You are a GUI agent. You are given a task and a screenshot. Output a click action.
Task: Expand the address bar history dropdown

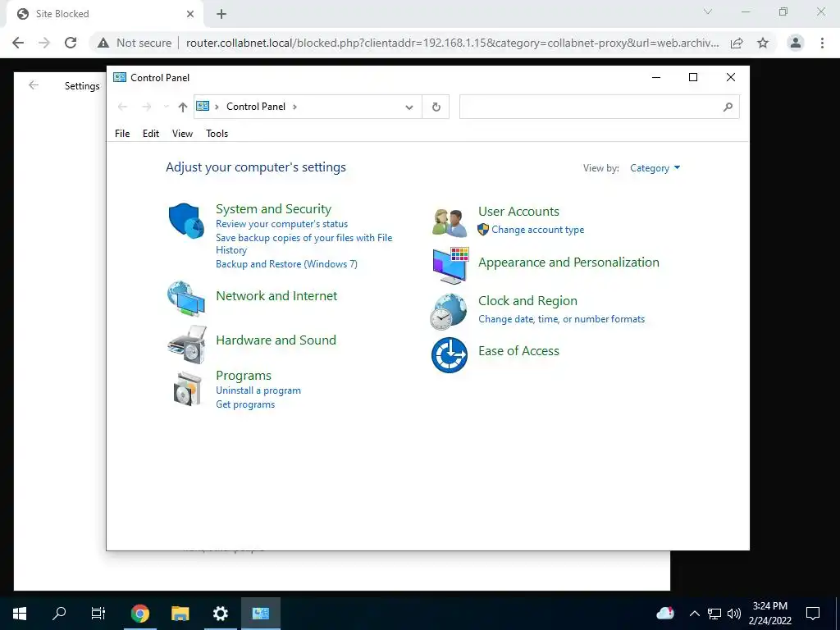[x=409, y=107]
